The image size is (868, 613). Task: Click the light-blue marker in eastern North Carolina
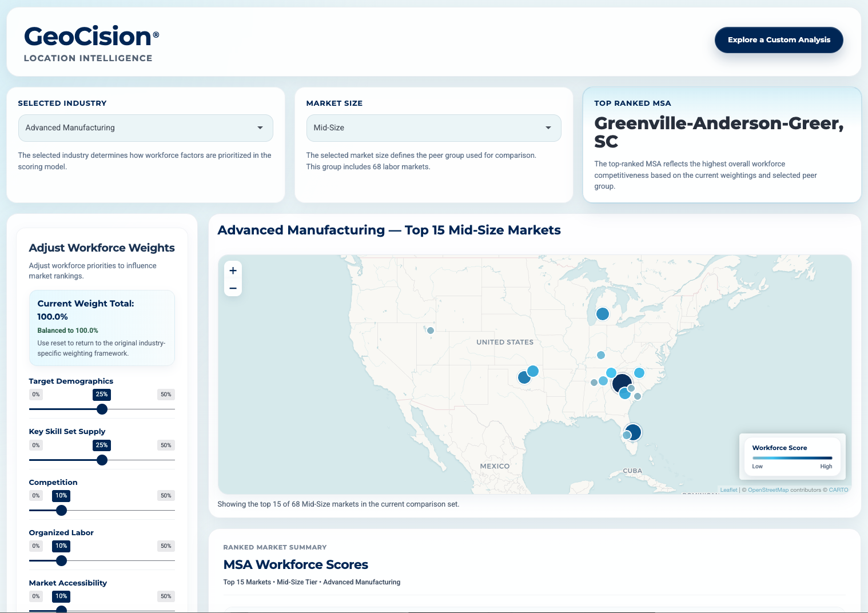pos(639,373)
